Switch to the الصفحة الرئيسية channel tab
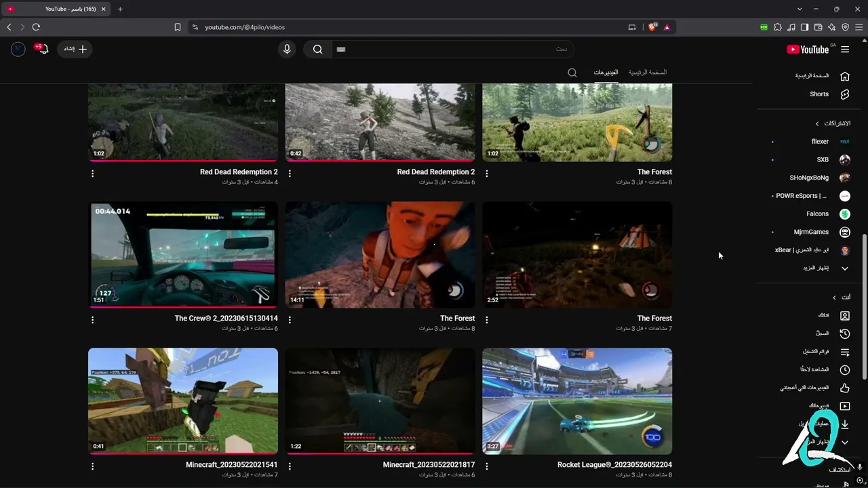 pyautogui.click(x=648, y=73)
